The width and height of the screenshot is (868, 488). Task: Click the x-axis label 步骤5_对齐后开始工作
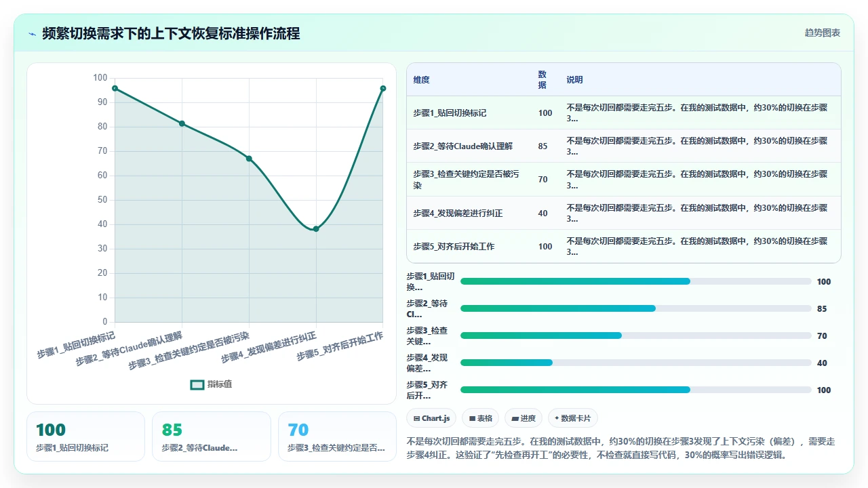click(340, 346)
